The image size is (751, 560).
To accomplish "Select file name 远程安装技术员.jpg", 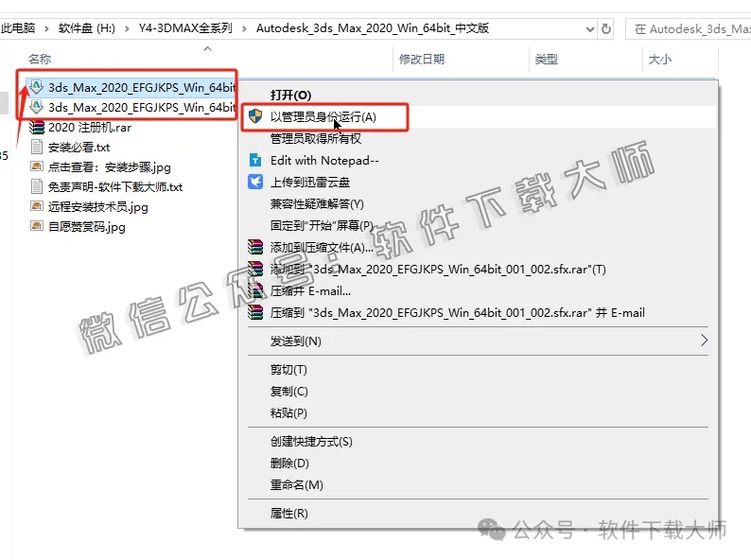I will [x=98, y=207].
